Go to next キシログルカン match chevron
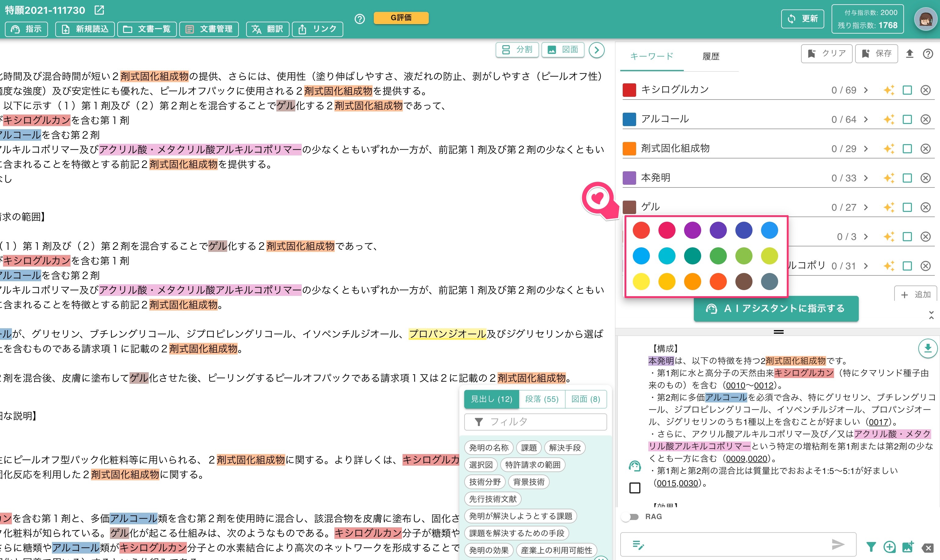The width and height of the screenshot is (940, 560). 866,90
